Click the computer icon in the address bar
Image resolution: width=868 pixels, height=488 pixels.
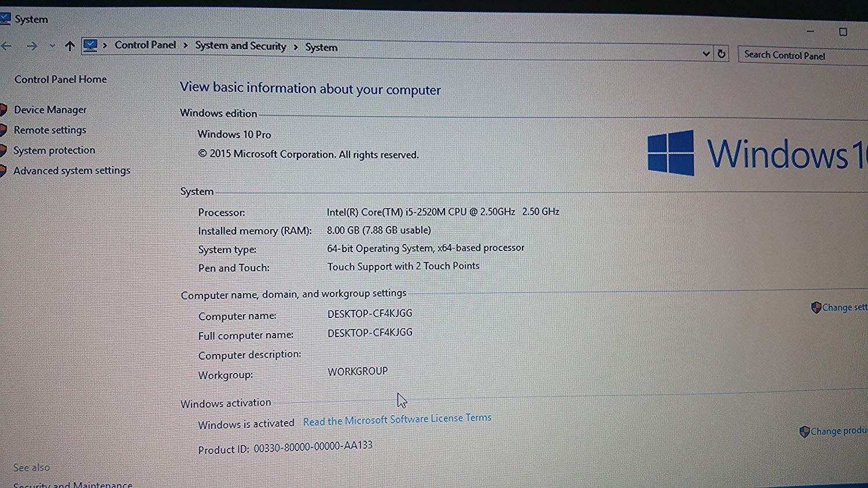pyautogui.click(x=91, y=45)
